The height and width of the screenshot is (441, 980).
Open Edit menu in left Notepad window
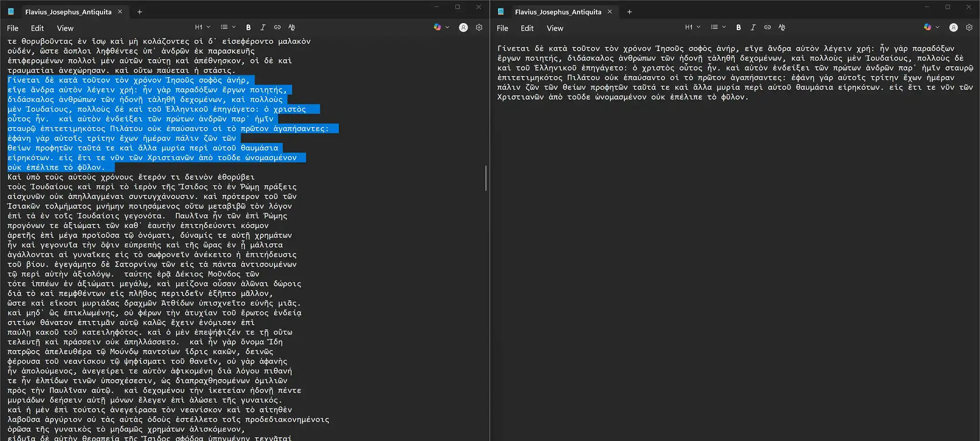tap(37, 28)
